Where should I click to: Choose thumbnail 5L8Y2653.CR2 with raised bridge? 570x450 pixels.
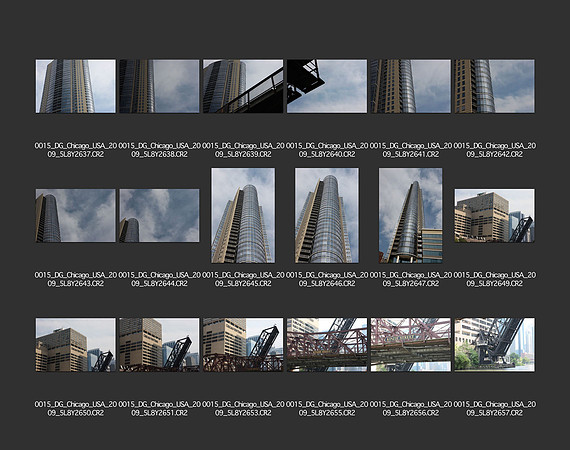click(243, 345)
